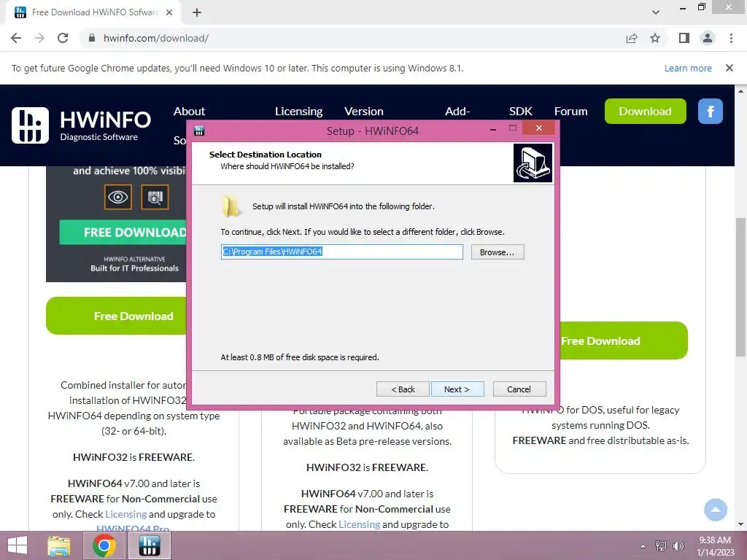Minimize the HWiNFO64 setup window

[x=493, y=128]
